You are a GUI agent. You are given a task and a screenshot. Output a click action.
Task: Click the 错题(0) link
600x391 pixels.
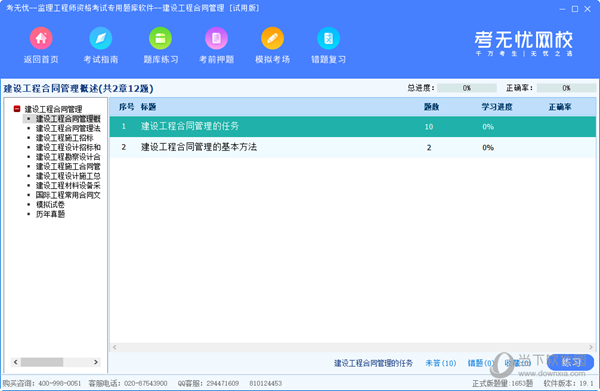coord(480,363)
